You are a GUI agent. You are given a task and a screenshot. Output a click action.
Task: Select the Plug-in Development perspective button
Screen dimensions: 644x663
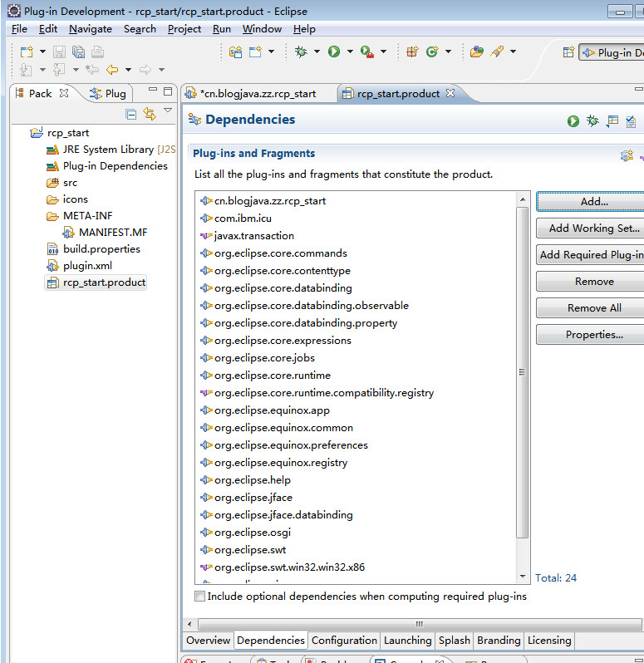[612, 52]
